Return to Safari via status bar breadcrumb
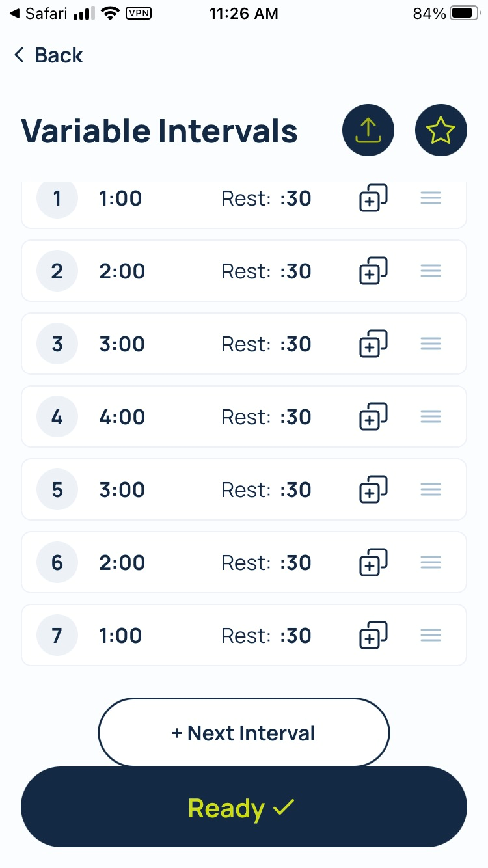 pyautogui.click(x=39, y=14)
